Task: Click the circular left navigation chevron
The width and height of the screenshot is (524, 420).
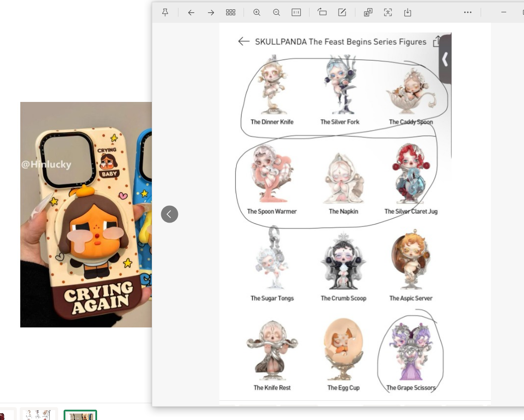Action: click(x=170, y=214)
